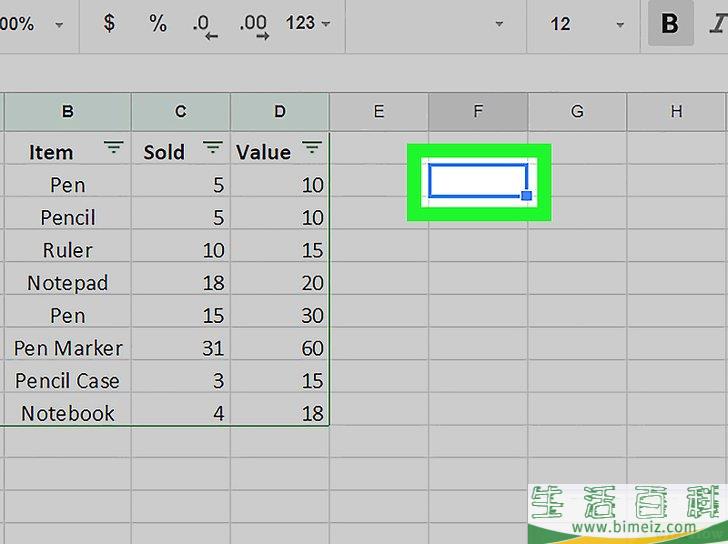This screenshot has height=544, width=728.
Task: Open the filter icon in the Sold header
Action: tap(213, 149)
